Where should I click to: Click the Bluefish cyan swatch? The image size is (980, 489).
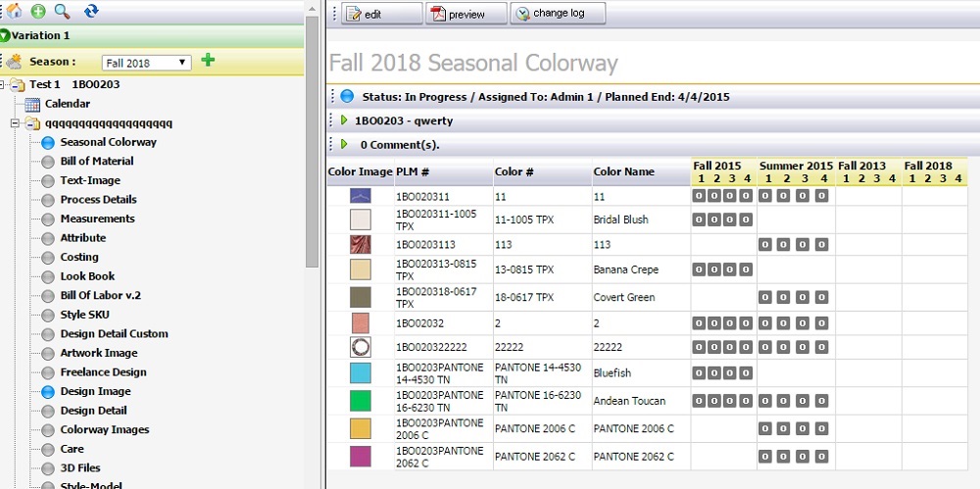[x=361, y=373]
